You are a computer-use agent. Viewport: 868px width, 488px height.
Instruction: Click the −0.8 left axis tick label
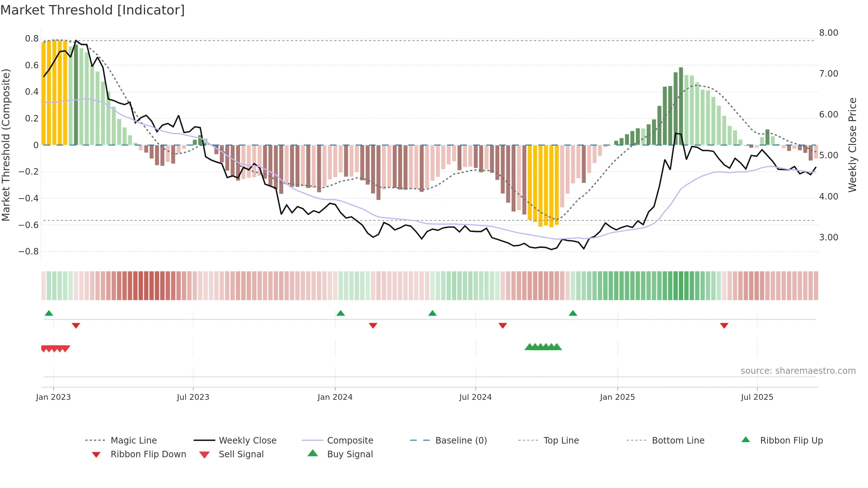coord(29,252)
